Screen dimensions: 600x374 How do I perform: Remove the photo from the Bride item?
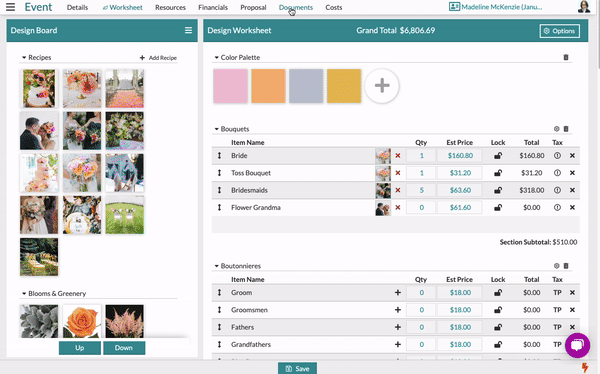(398, 156)
